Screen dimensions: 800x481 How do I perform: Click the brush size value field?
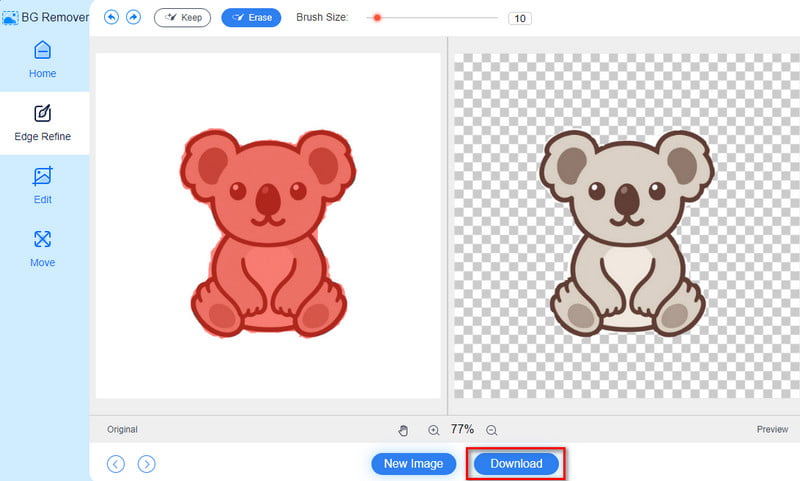click(x=520, y=18)
